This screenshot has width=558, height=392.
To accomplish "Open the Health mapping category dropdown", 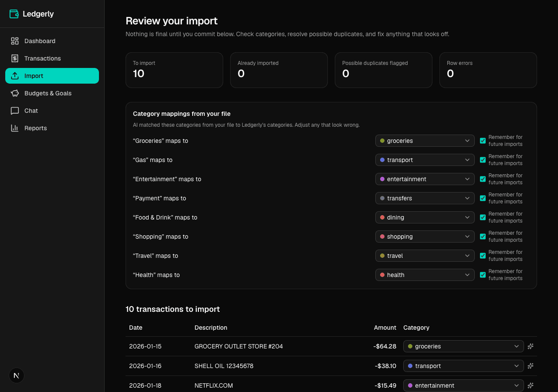I will tap(425, 275).
